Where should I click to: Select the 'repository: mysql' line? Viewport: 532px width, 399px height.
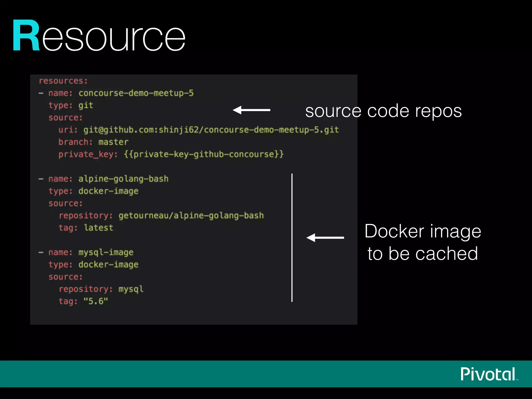(x=101, y=289)
